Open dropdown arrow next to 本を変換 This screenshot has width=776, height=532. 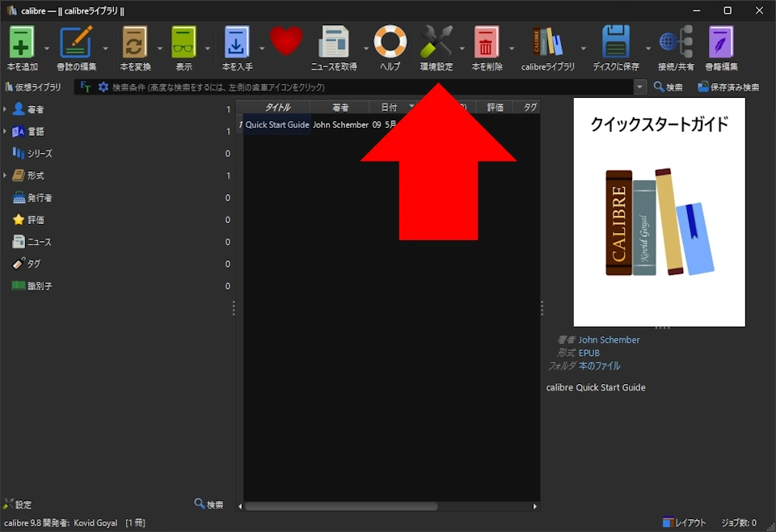pos(159,49)
